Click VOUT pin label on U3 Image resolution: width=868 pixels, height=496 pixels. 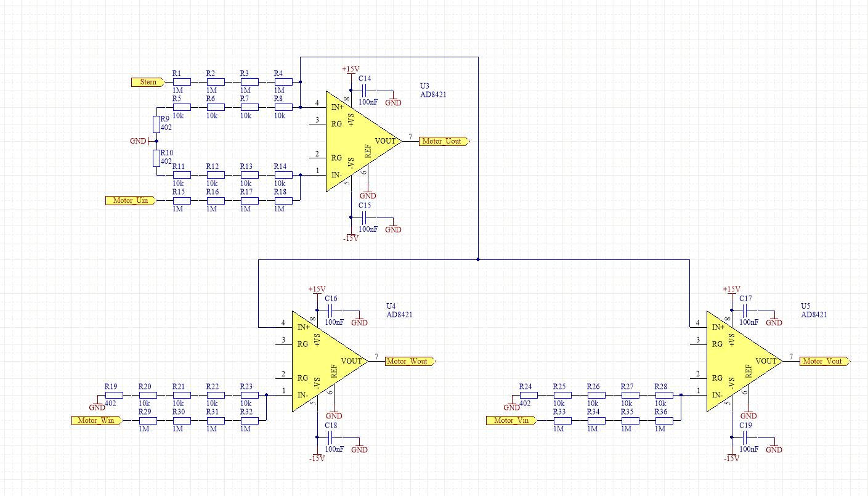pyautogui.click(x=386, y=141)
